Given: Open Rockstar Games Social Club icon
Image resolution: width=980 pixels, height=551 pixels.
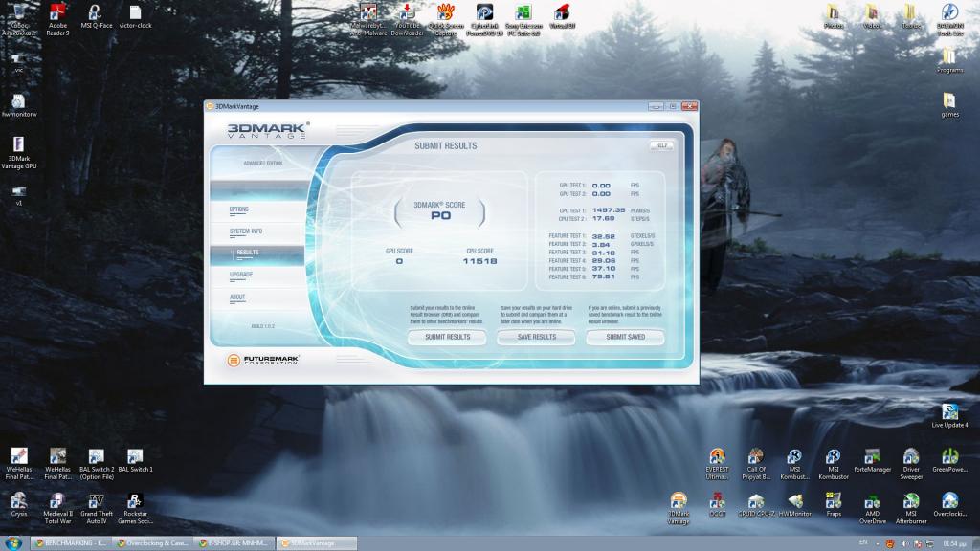Looking at the screenshot, I should [135, 508].
